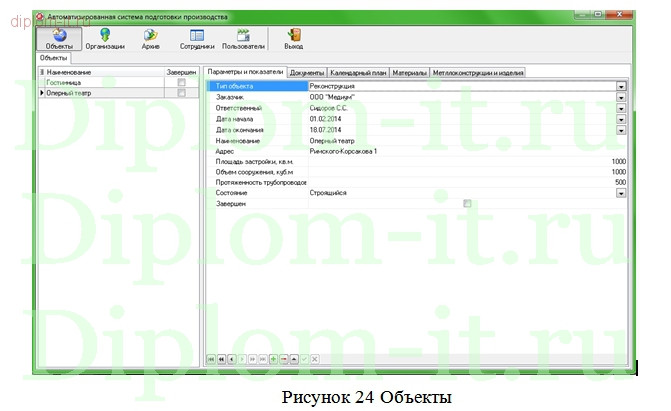Toggle Завершен checkbox for Гостиница row
Image resolution: width=671 pixels, height=411 pixels.
tap(181, 82)
